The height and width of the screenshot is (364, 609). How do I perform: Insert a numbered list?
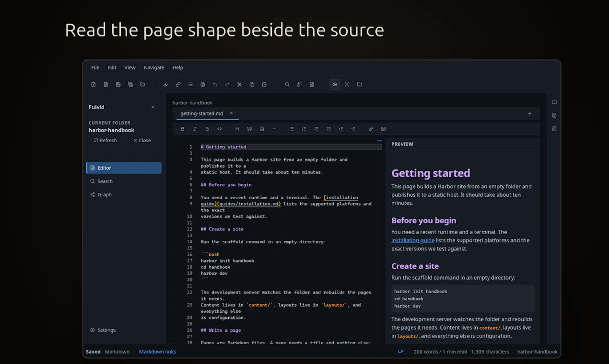click(304, 129)
